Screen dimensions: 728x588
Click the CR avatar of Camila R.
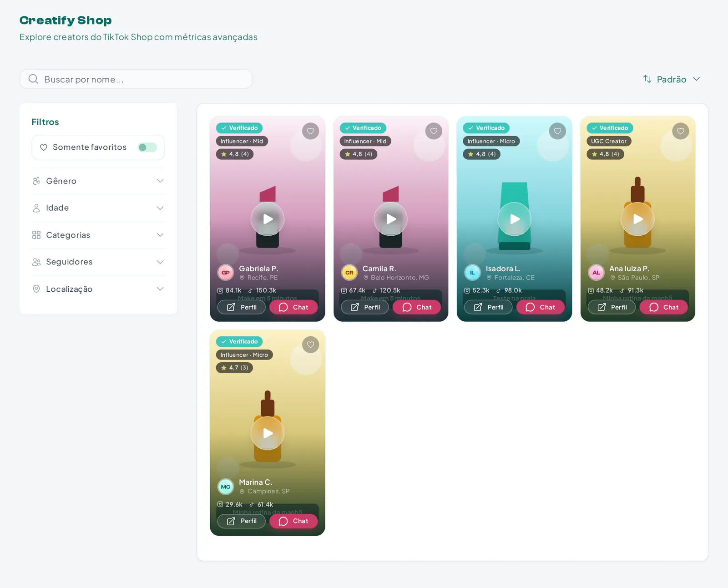pos(349,273)
